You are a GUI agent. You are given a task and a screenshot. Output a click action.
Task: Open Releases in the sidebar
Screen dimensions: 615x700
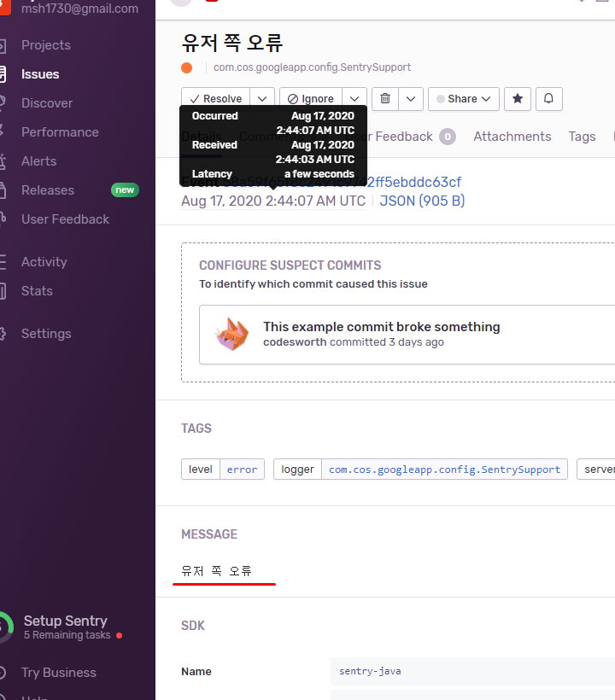48,190
